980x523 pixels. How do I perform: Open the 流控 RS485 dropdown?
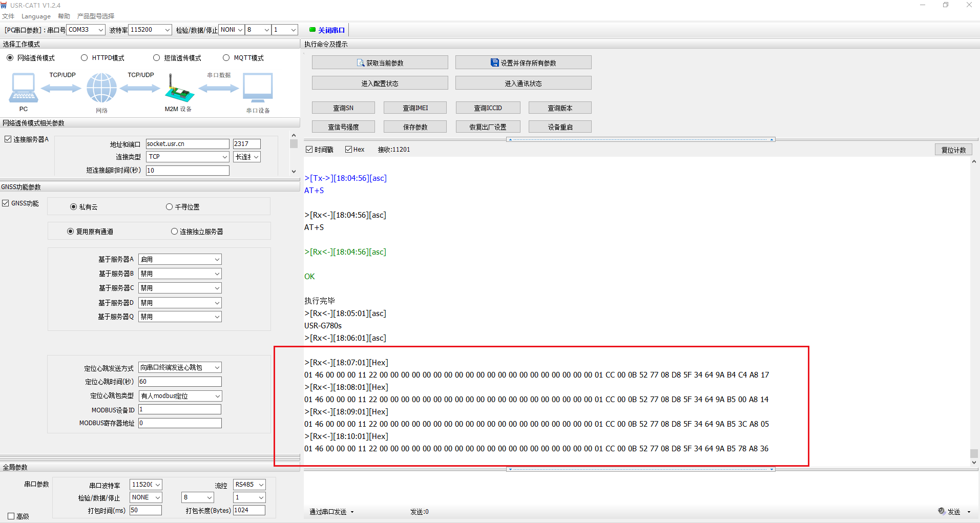coord(261,485)
